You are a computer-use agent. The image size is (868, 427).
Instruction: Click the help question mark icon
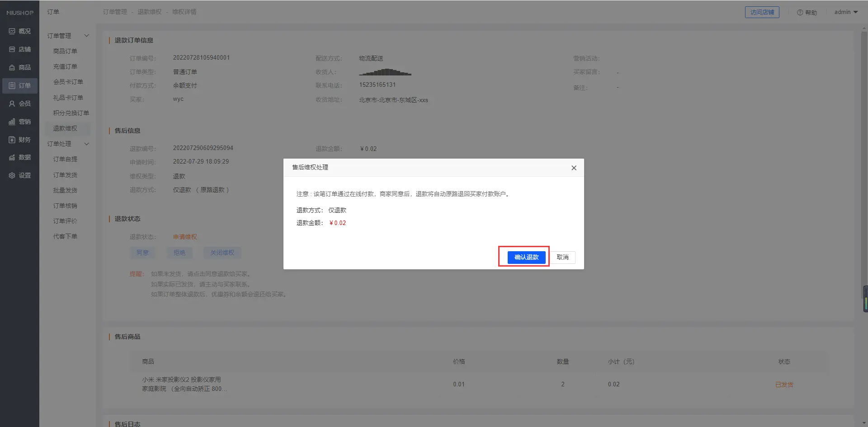click(x=800, y=13)
